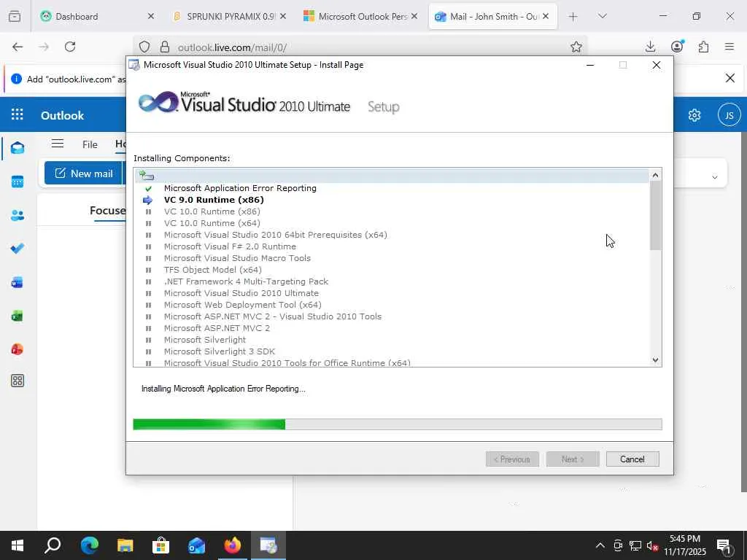747x560 pixels.
Task: Open the File menu in Outlook
Action: (90, 144)
